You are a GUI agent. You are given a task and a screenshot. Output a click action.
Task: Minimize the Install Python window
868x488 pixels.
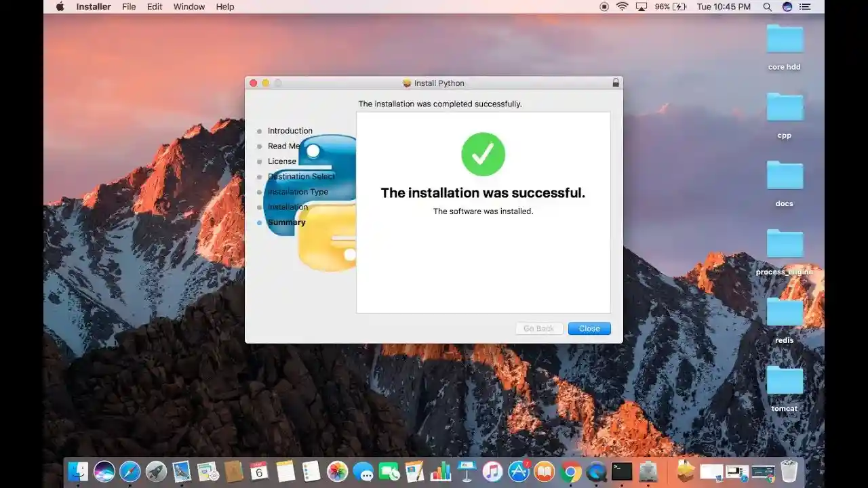click(265, 83)
